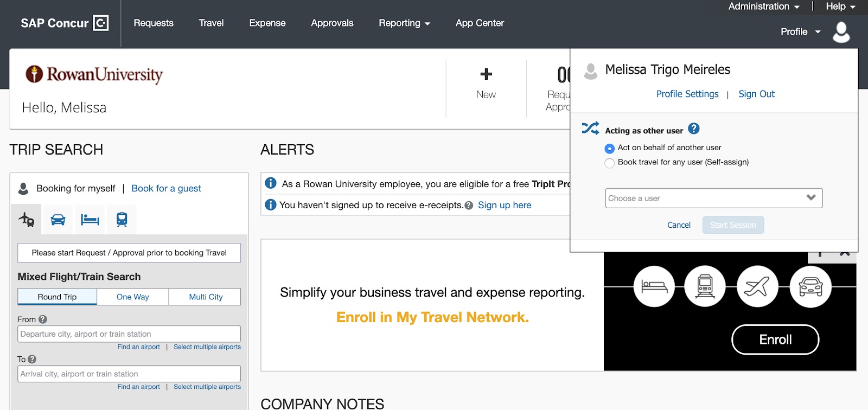Click the Sign Out link
This screenshot has height=410, width=868.
(x=756, y=94)
